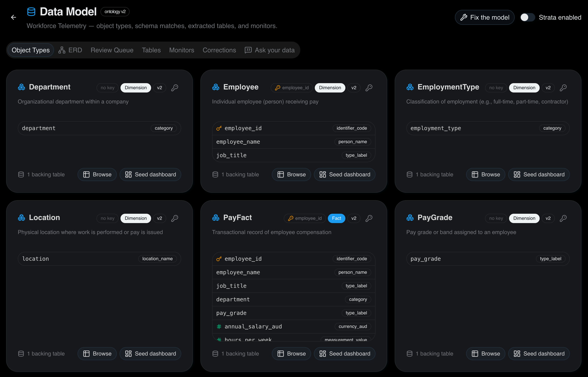
Task: Click the key icon on PayGrade card
Action: 563,218
